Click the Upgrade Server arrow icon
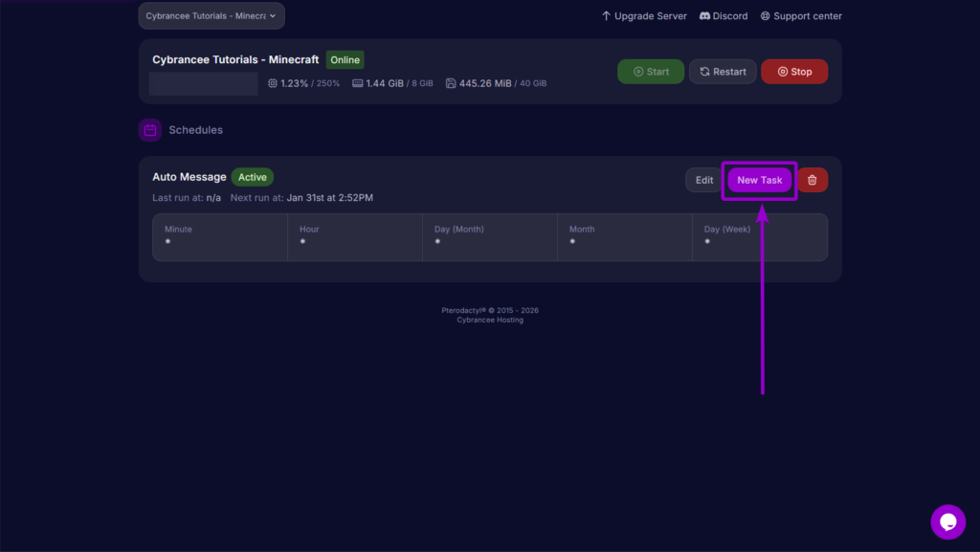Screen dimensions: 980x552 (605, 15)
